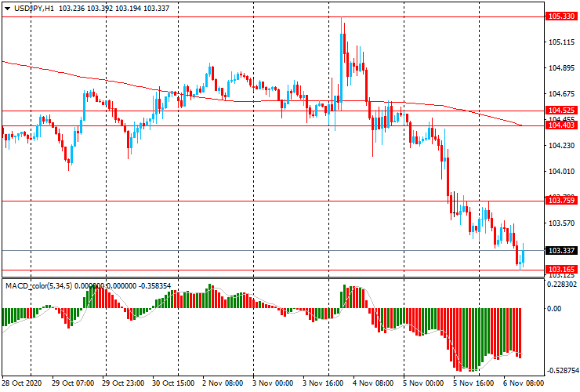The width and height of the screenshot is (580, 392).
Task: Click the 28 Oct 2020 time label
Action: [21, 383]
